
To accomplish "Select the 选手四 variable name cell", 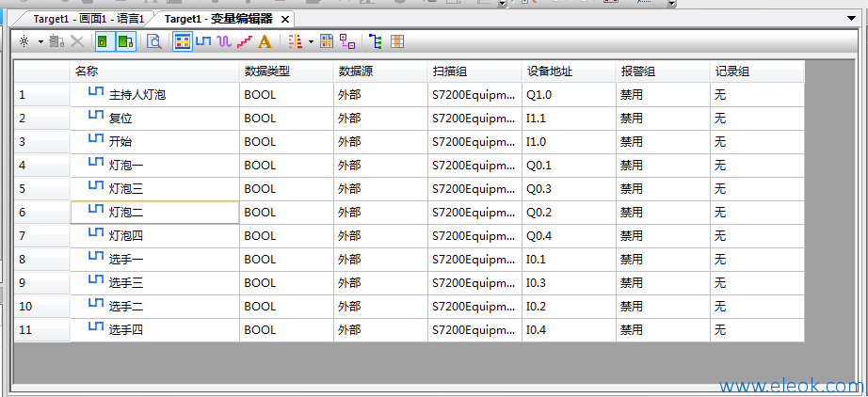I will [x=155, y=330].
